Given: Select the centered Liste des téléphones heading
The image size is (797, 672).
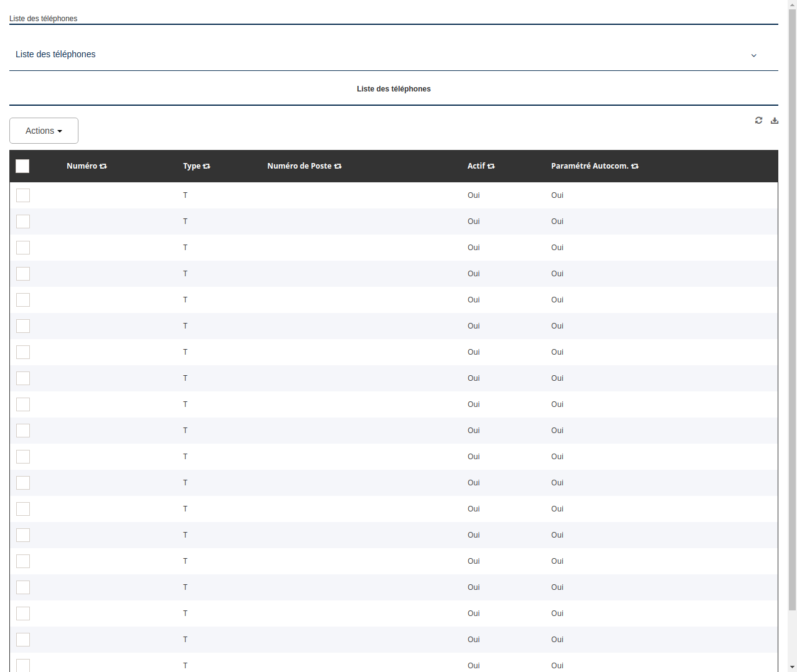Looking at the screenshot, I should coord(394,89).
